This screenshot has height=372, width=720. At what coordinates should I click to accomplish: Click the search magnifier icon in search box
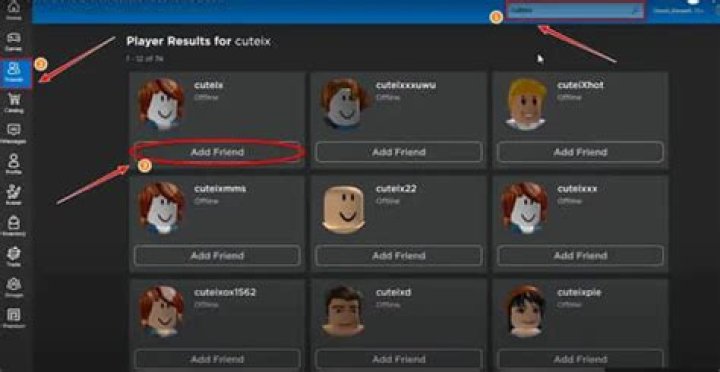click(x=636, y=11)
